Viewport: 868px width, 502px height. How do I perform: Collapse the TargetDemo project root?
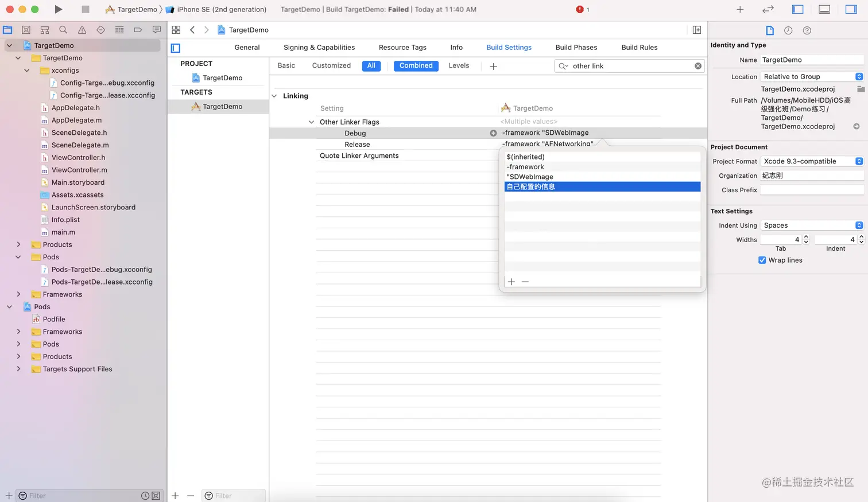[9, 45]
